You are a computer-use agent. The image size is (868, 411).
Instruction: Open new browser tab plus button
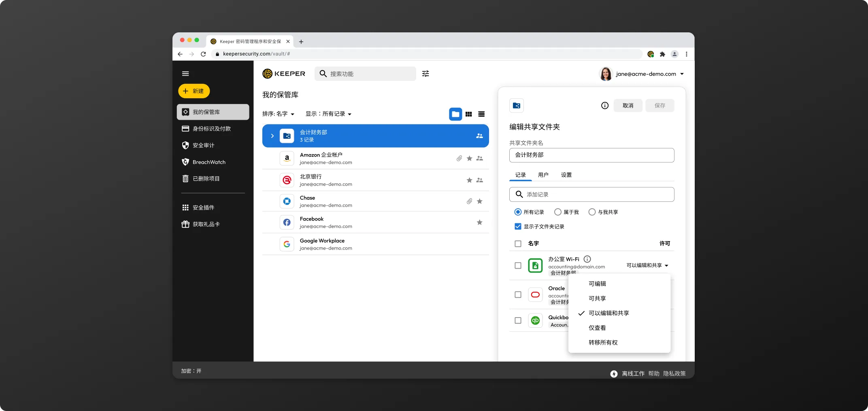click(301, 42)
